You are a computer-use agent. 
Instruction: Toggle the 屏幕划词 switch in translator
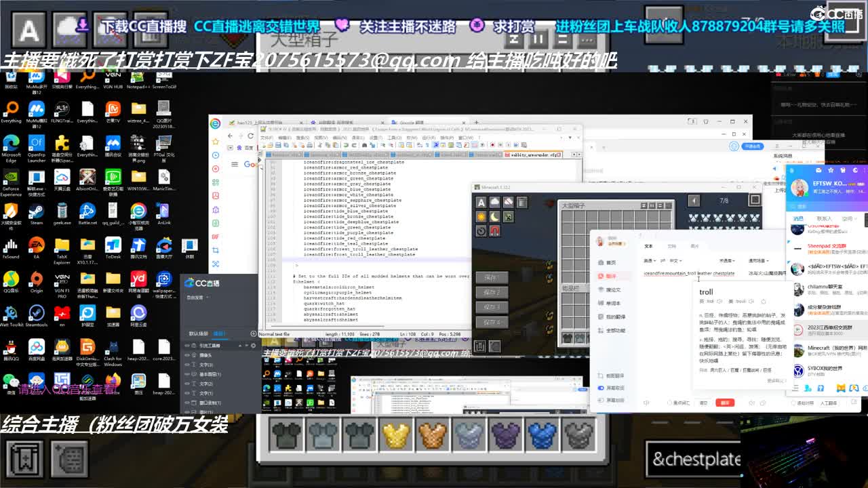click(601, 401)
